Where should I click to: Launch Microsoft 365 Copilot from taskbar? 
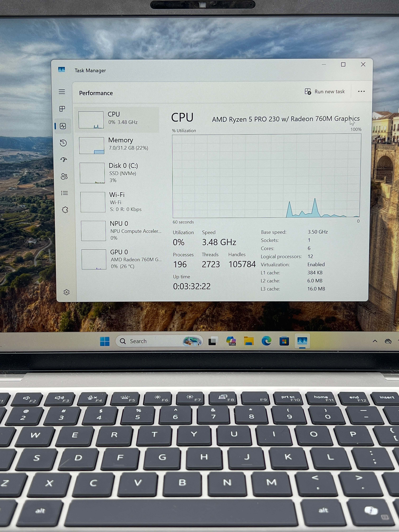click(x=231, y=341)
